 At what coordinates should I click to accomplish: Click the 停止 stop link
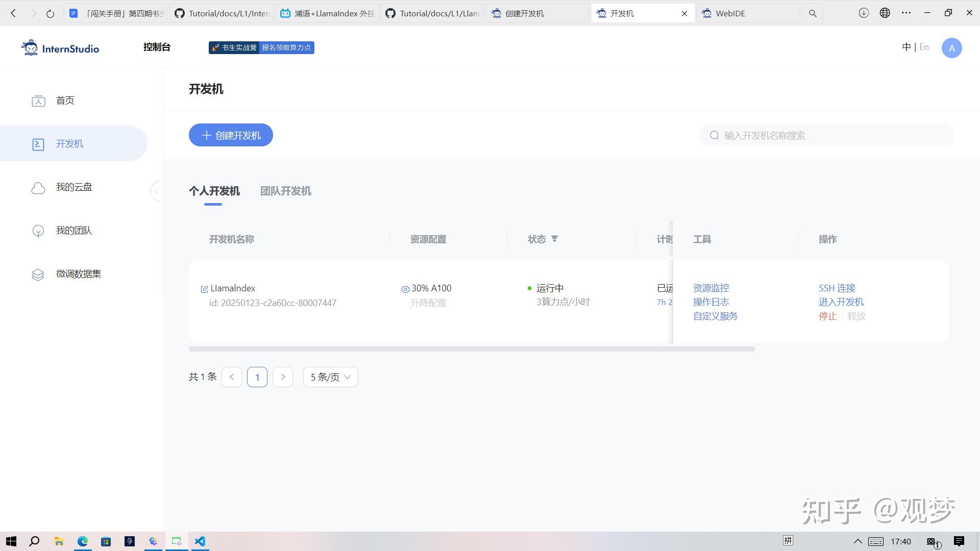[x=827, y=316]
